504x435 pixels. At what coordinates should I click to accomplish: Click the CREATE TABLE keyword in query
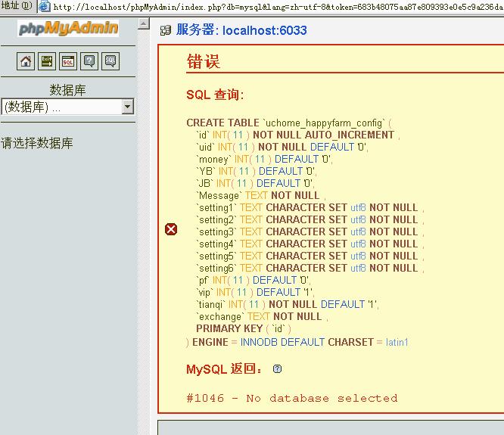(222, 123)
